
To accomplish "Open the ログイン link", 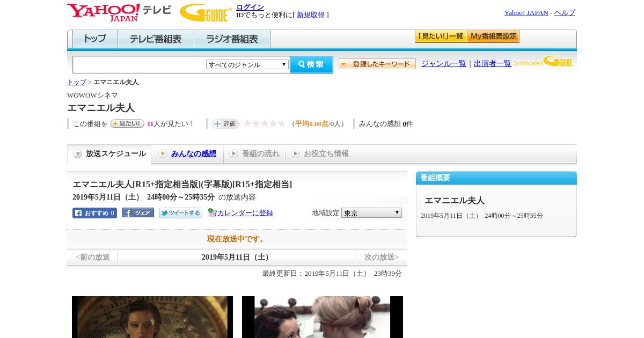I will pyautogui.click(x=250, y=7).
